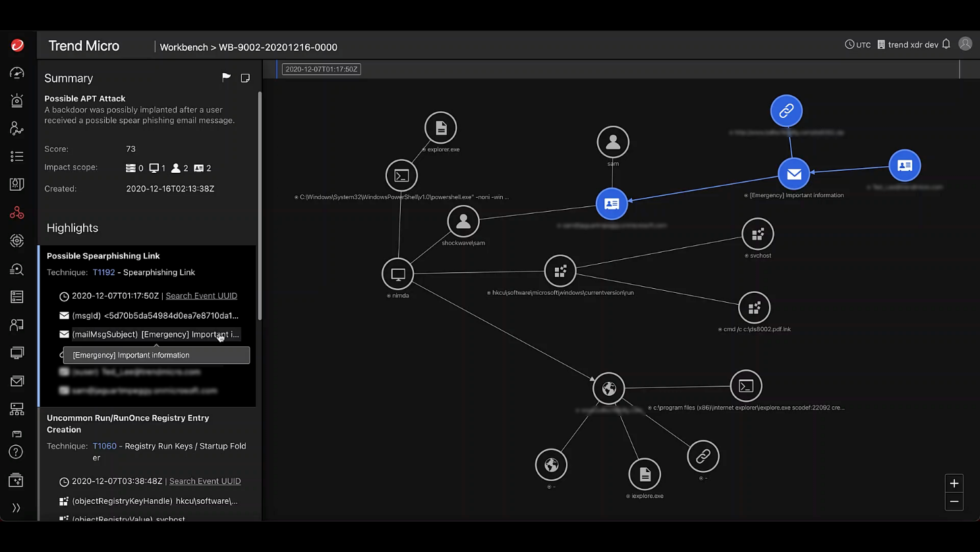The width and height of the screenshot is (980, 552).
Task: Open the user add icon in sidebar
Action: click(17, 325)
